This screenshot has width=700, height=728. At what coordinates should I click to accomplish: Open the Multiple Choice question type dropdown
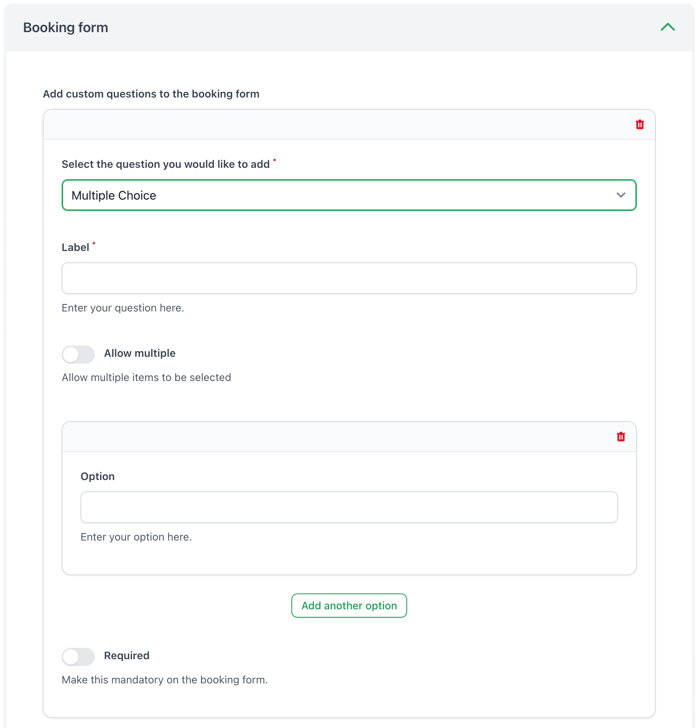340,195
